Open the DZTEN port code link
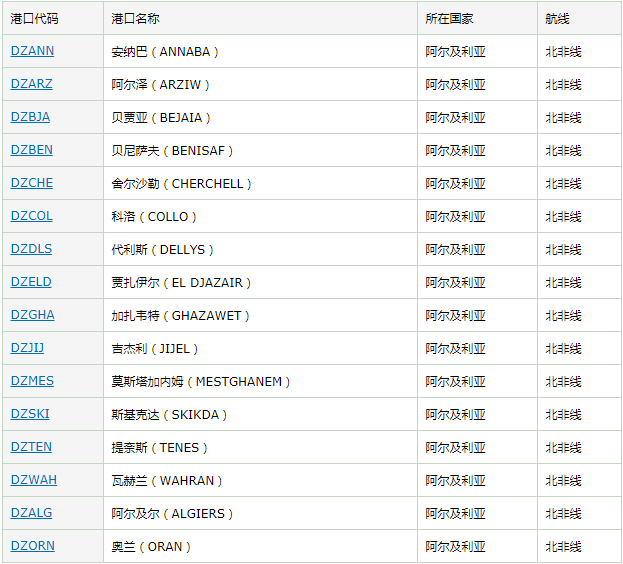This screenshot has width=623, height=564. point(31,447)
